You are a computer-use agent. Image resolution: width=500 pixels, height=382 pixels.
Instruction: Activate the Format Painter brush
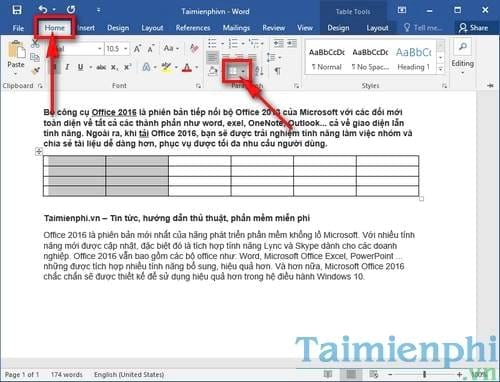(35, 70)
